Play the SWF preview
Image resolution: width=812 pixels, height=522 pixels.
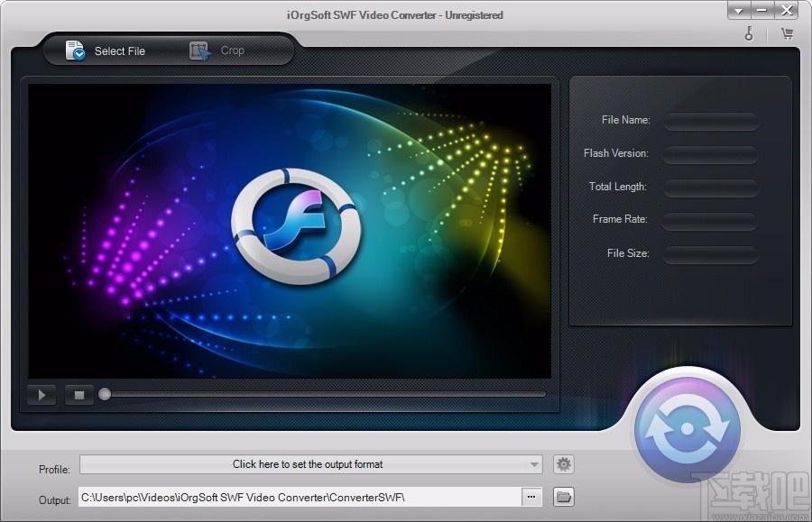tap(42, 395)
